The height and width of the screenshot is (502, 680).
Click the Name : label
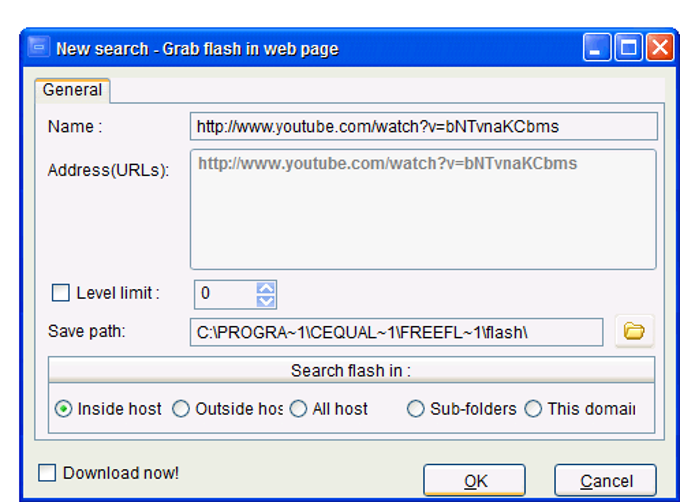(x=75, y=127)
